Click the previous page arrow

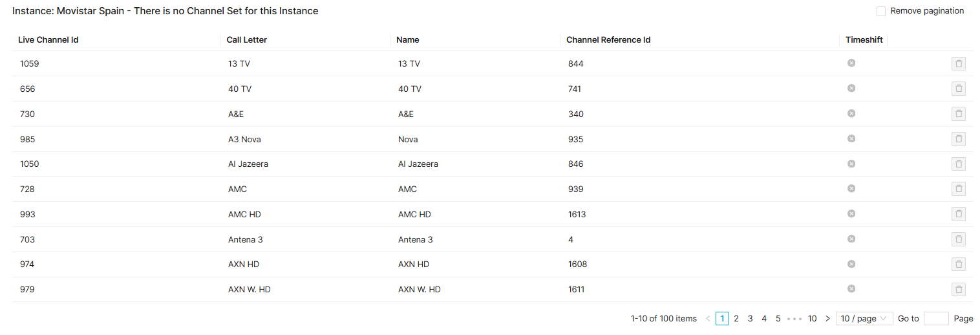coord(708,318)
